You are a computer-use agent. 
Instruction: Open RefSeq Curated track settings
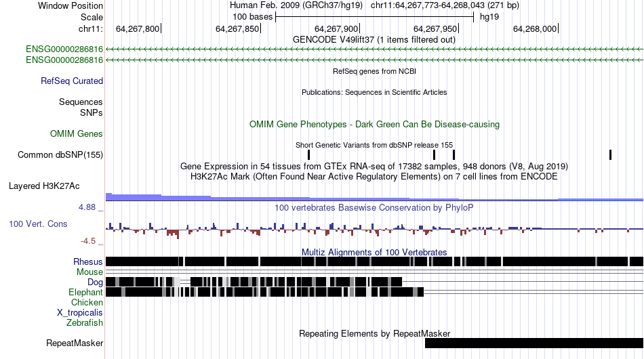point(71,81)
